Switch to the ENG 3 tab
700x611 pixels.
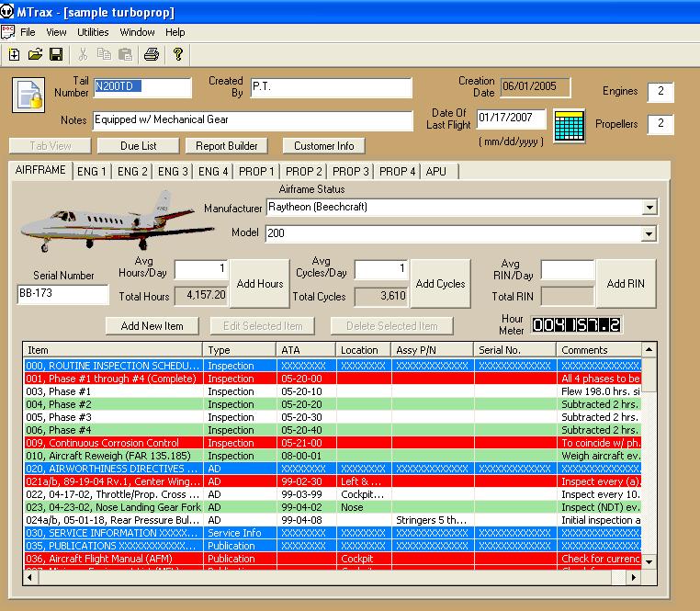[x=173, y=172]
